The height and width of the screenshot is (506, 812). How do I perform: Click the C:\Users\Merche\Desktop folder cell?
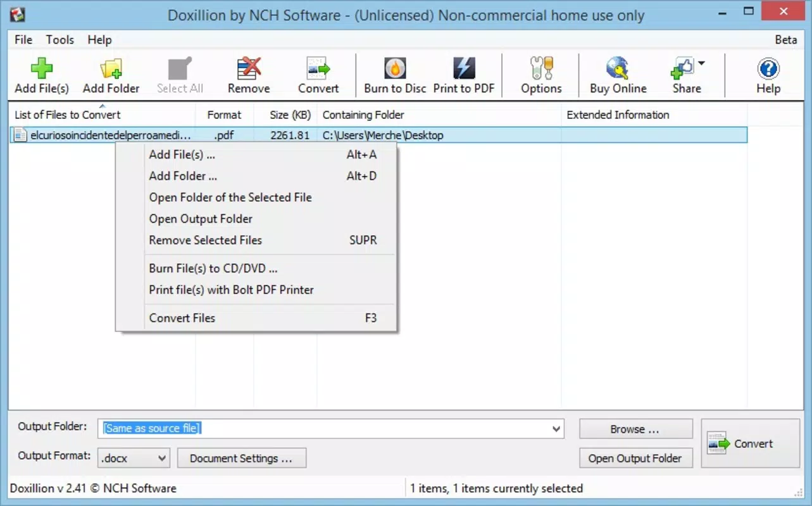(383, 135)
